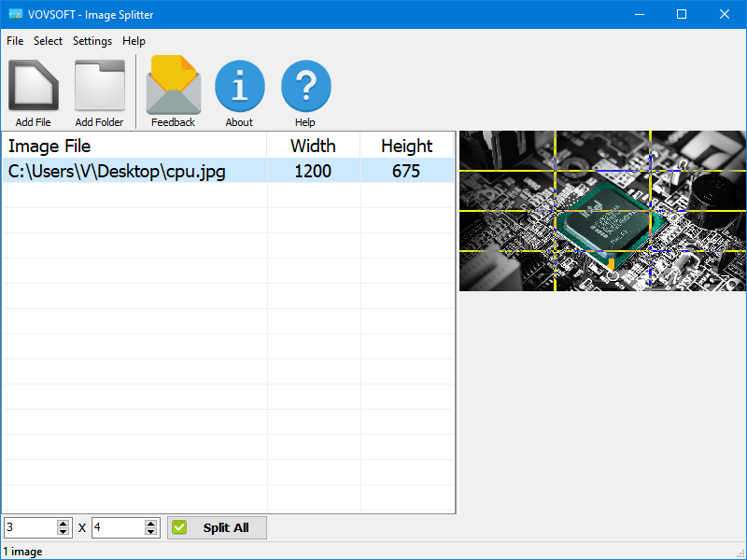Open the Help menu

coord(134,41)
